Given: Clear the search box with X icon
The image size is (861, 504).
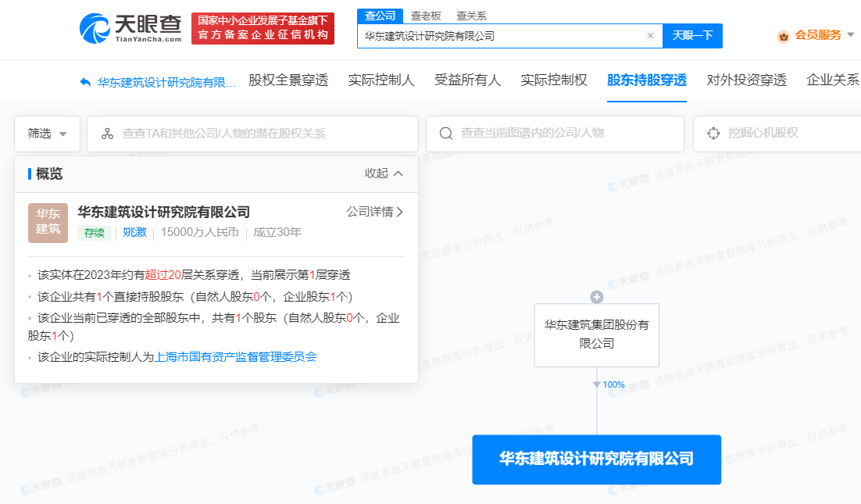Looking at the screenshot, I should (649, 36).
